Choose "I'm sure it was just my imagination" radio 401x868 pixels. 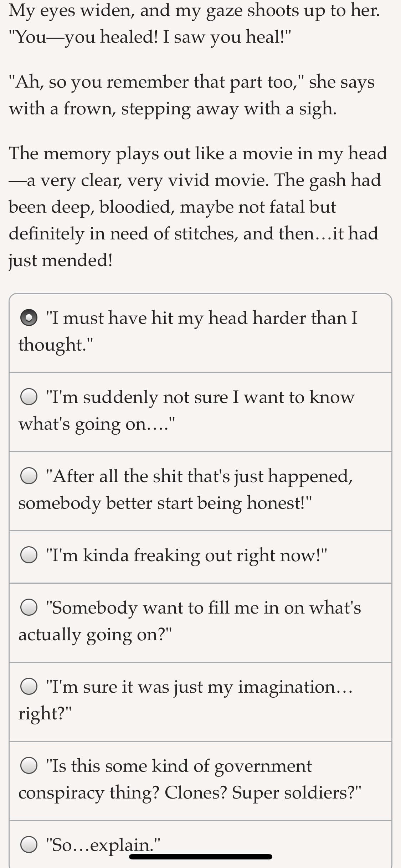pos(29,687)
